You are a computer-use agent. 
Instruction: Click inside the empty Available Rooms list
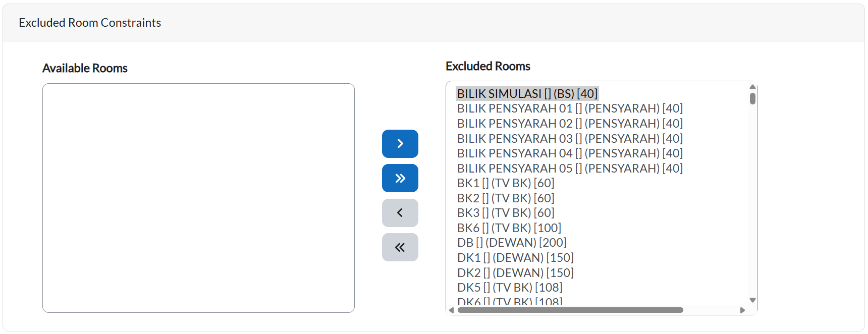point(198,198)
